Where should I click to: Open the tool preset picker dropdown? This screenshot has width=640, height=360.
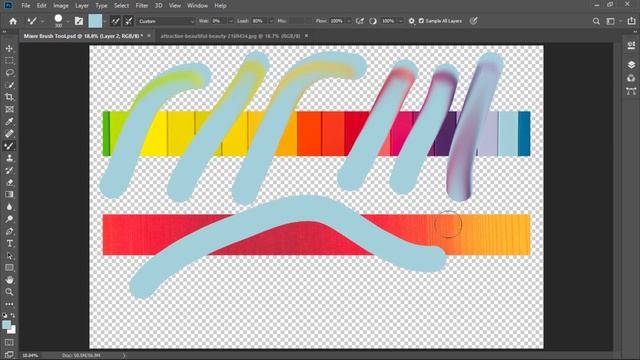coord(42,21)
